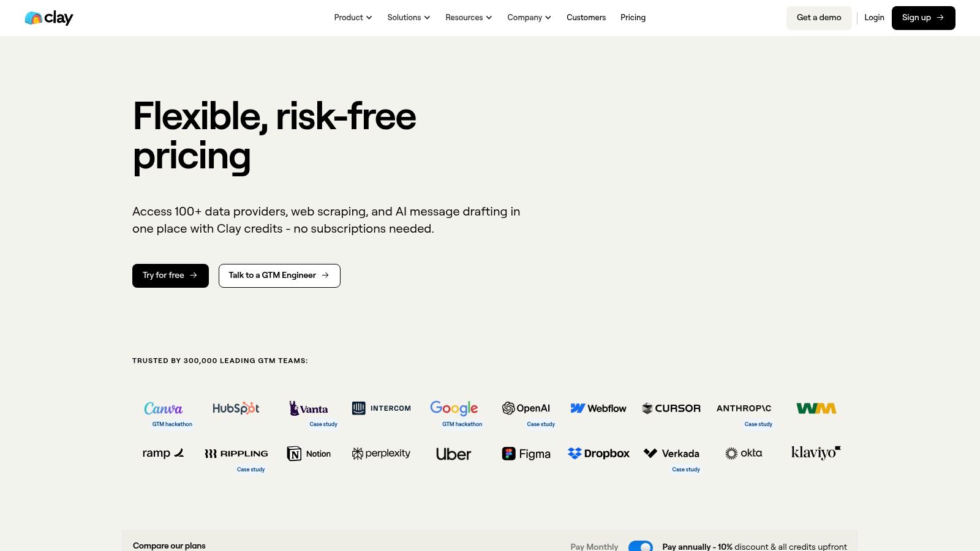Viewport: 980px width, 551px height.
Task: Go to the Customers page
Action: [x=586, y=18]
